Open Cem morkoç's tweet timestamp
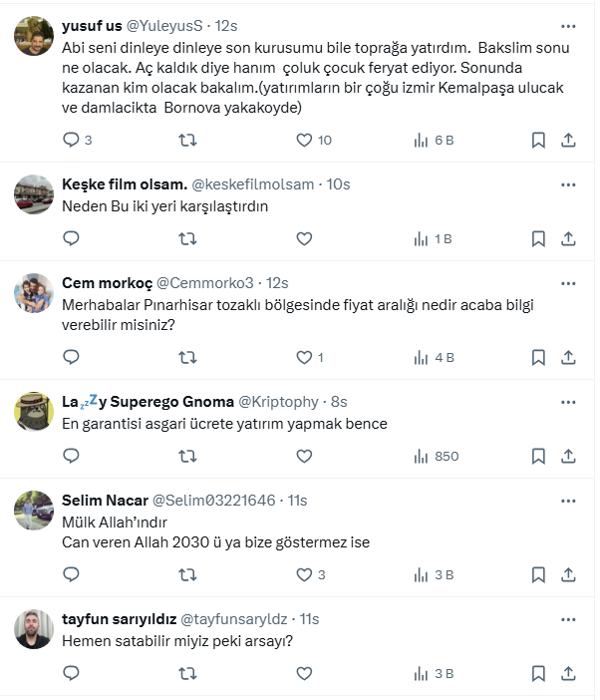Image resolution: width=600 pixels, height=700 pixels. 277,283
